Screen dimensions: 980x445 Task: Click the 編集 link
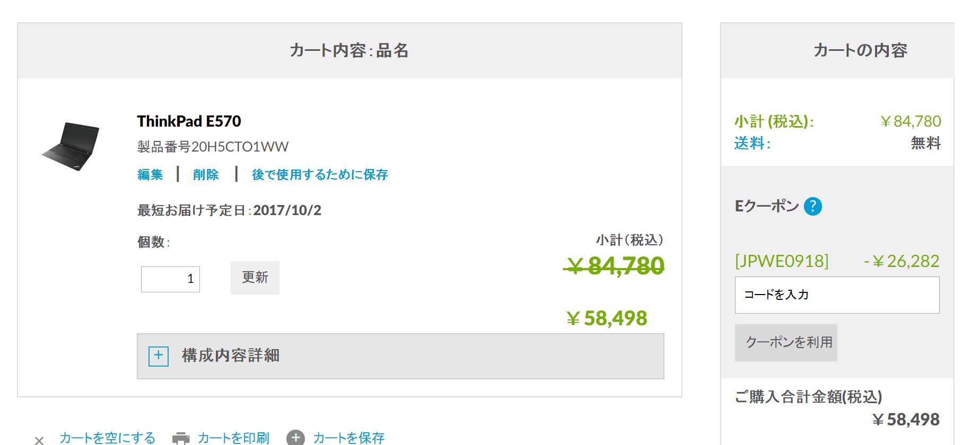coord(150,175)
